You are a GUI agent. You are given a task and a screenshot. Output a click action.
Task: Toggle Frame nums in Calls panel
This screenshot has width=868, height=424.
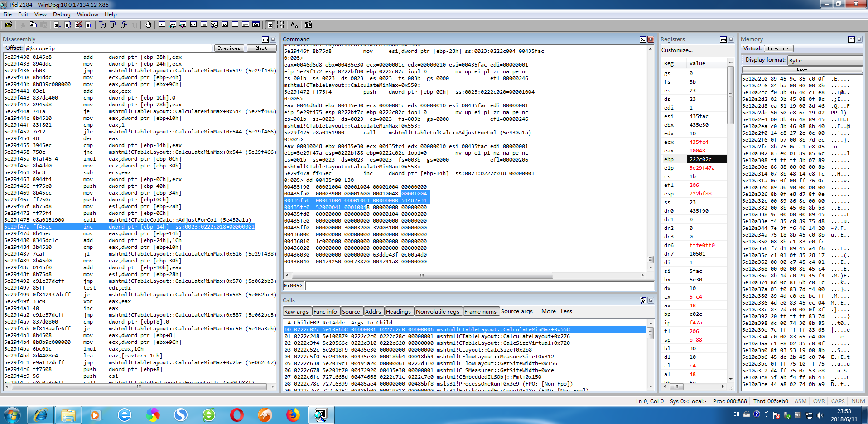tap(481, 311)
